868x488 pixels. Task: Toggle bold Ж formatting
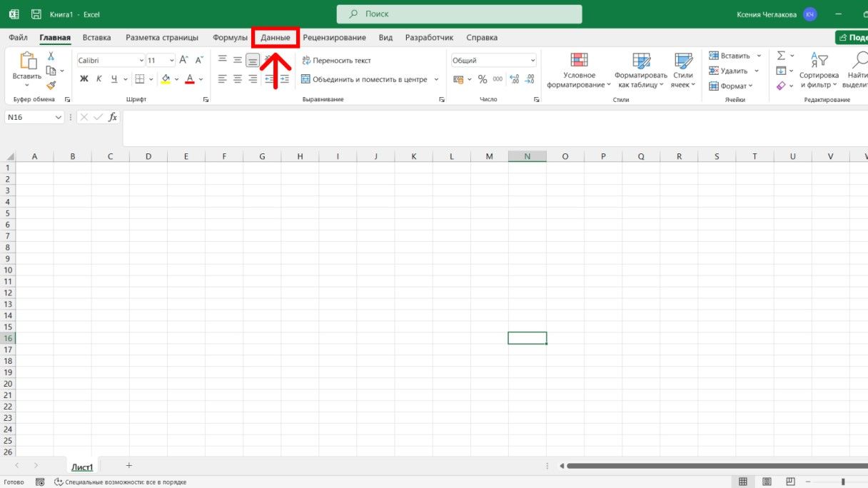(x=84, y=79)
